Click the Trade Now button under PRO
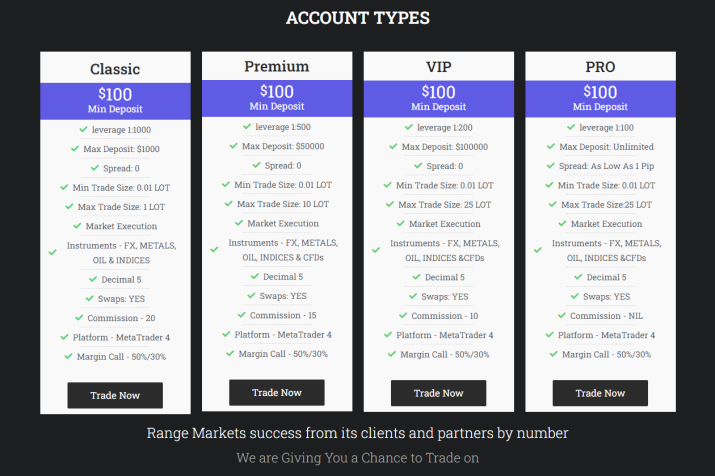The image size is (715, 476). [x=600, y=393]
